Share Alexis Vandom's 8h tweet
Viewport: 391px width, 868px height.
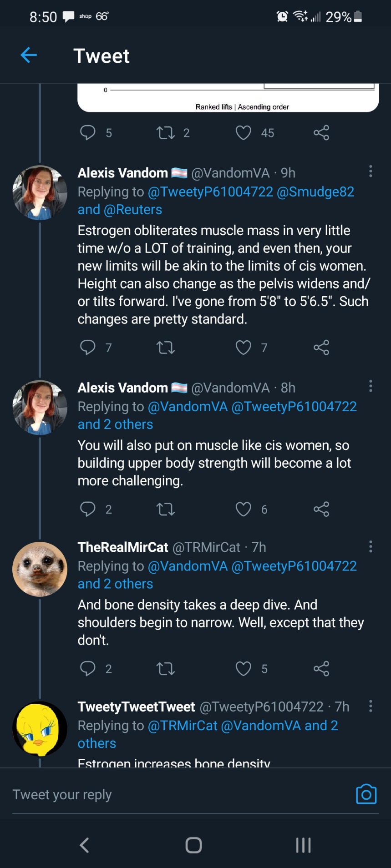click(321, 509)
